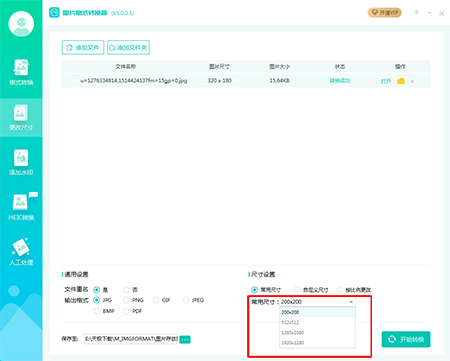
Task: Click the 添加文件夹 (add folder) button
Action: (128, 47)
